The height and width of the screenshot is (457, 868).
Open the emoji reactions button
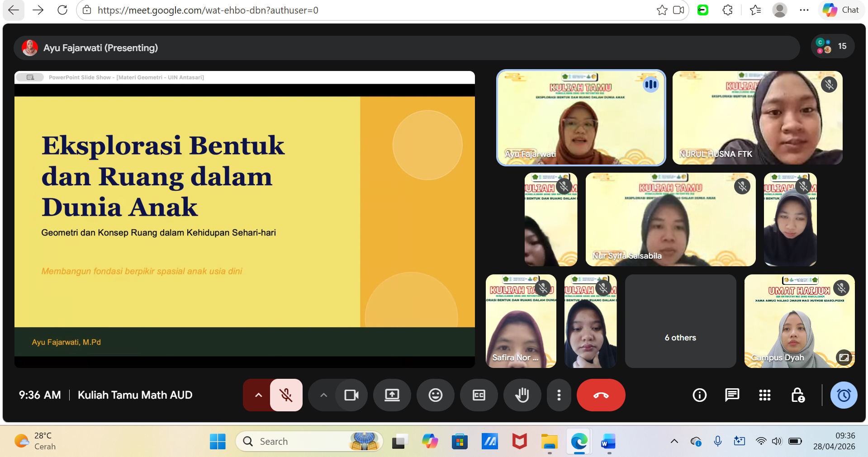pyautogui.click(x=436, y=395)
